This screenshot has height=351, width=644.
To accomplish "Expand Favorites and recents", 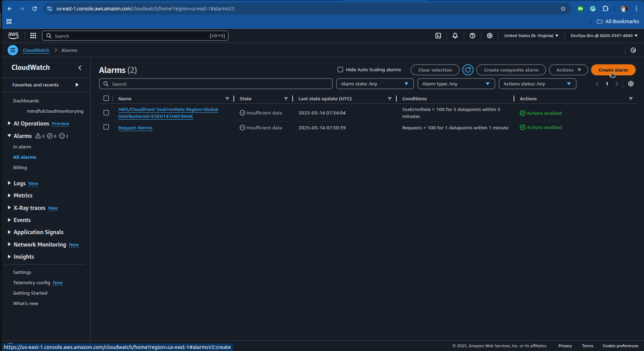I will (77, 85).
